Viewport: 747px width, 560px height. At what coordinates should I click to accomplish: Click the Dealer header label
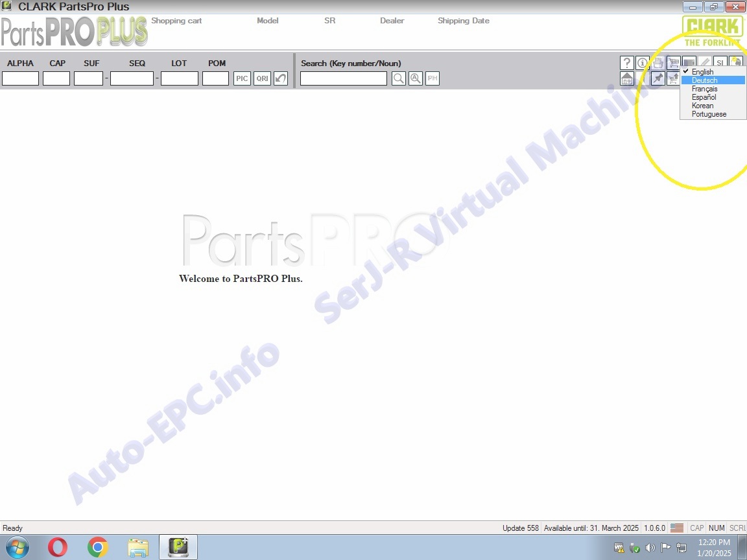(x=392, y=21)
